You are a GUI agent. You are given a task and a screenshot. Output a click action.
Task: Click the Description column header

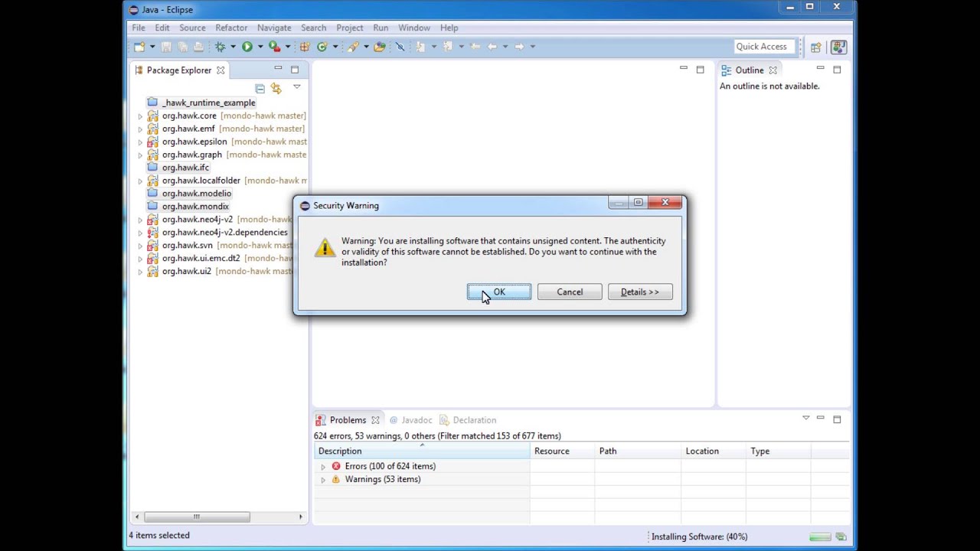click(x=422, y=451)
